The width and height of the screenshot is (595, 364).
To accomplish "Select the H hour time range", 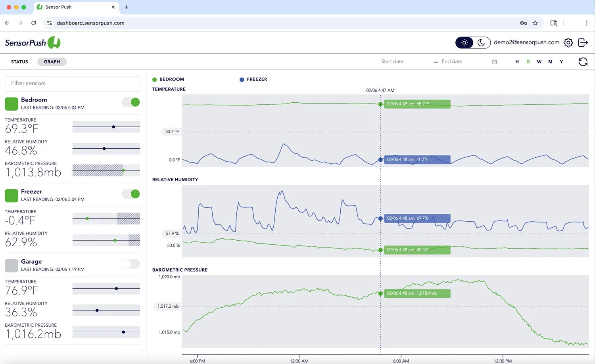I will 517,62.
